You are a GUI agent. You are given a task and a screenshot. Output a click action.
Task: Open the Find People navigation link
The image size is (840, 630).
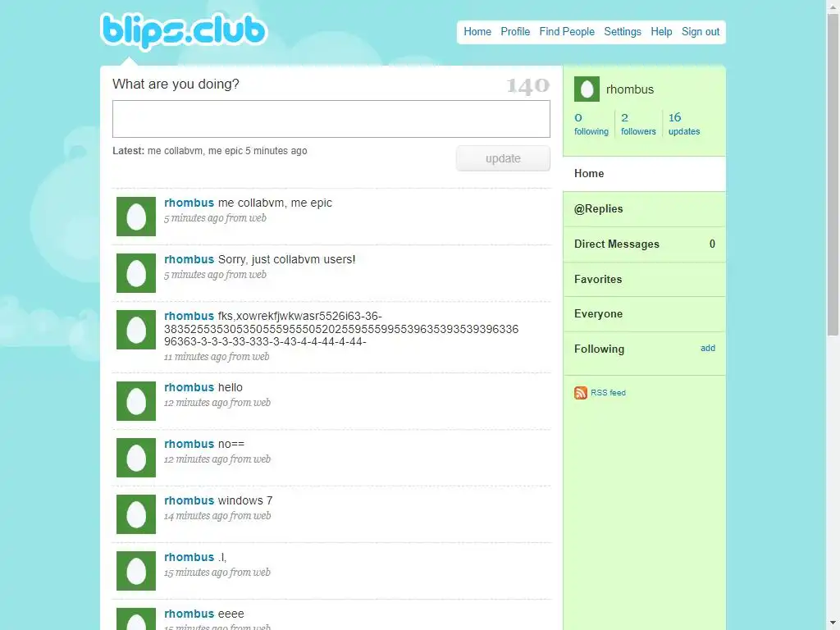(x=567, y=32)
